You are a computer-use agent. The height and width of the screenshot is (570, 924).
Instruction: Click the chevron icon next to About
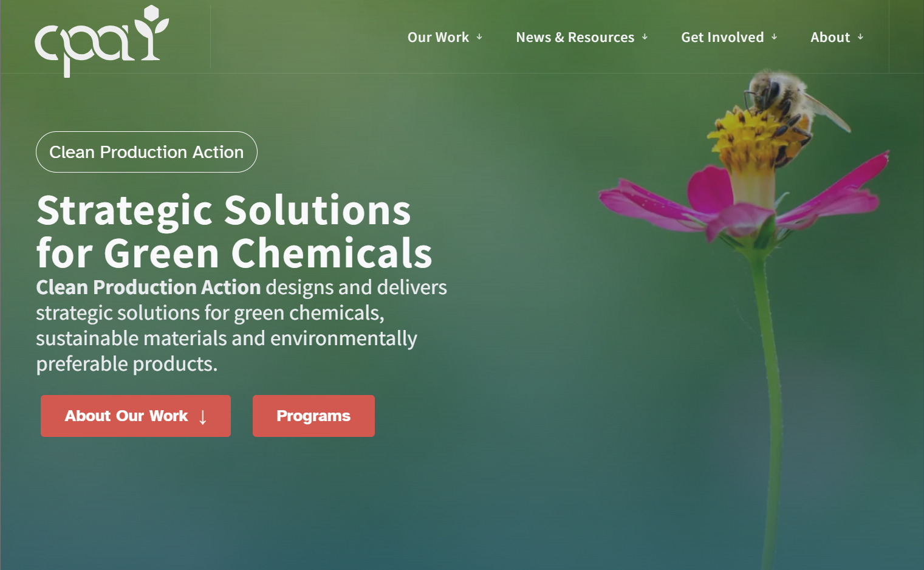[x=861, y=38]
